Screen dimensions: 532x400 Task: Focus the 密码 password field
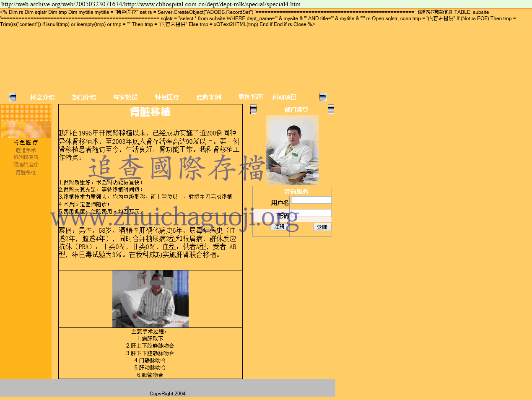(x=311, y=213)
